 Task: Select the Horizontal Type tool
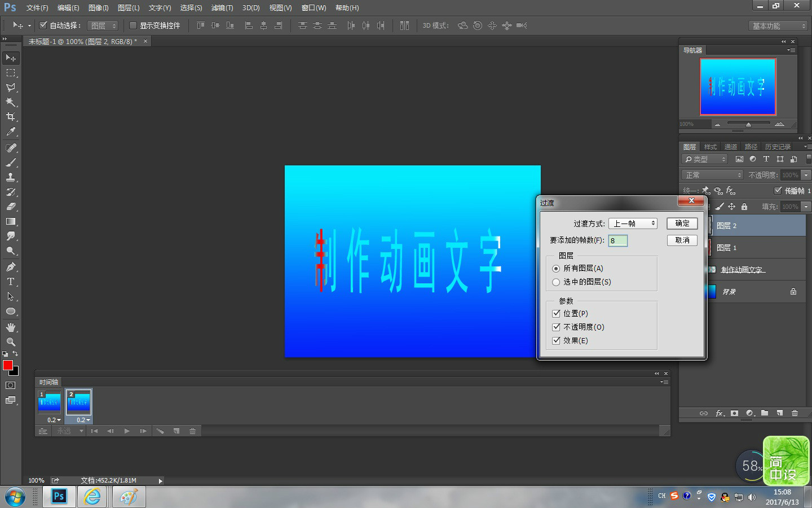[11, 282]
